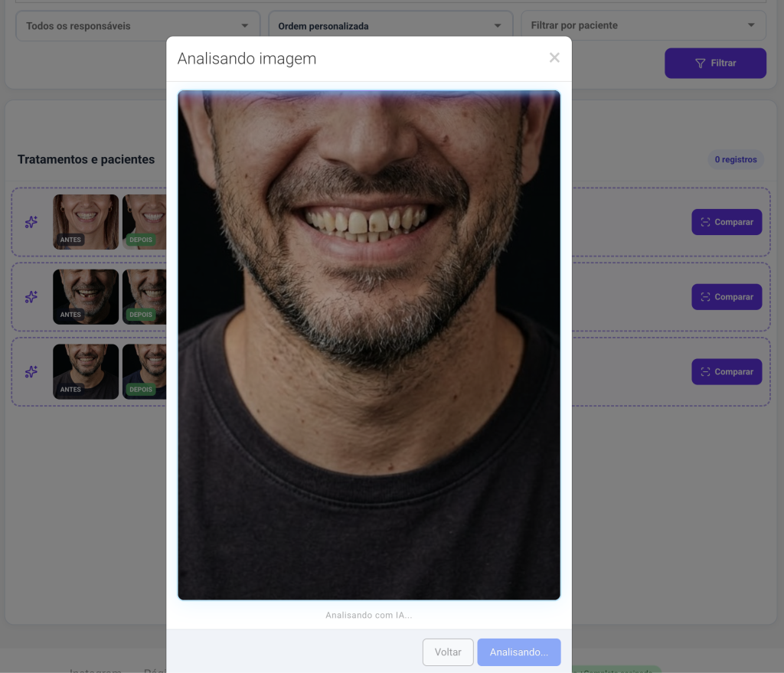The width and height of the screenshot is (784, 673).
Task: Close the Analisando imagem dialog
Action: [554, 57]
